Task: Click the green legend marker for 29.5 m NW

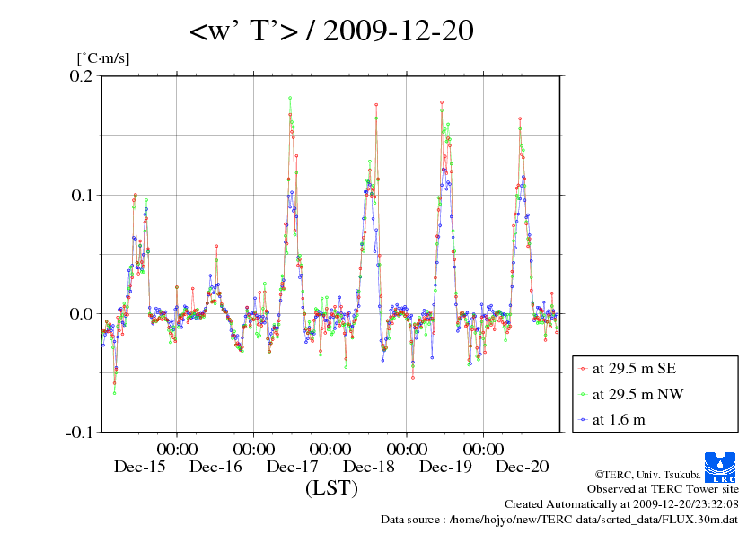Action: pyautogui.click(x=583, y=395)
